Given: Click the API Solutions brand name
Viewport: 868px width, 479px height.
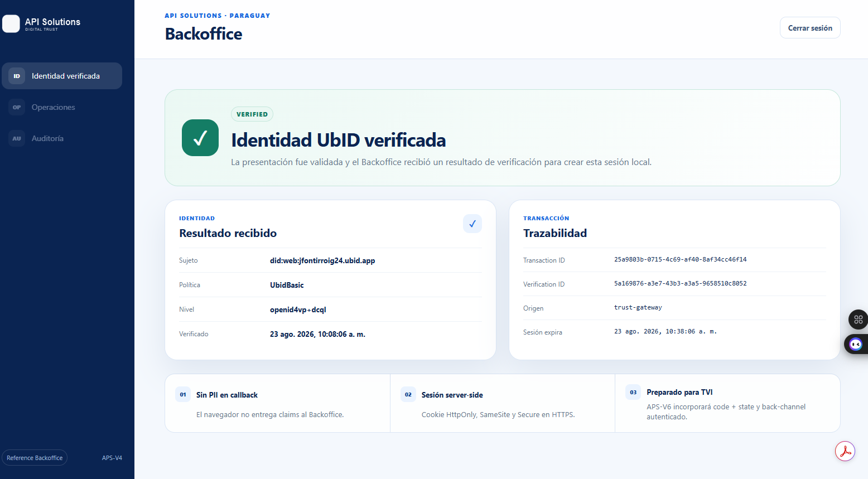Looking at the screenshot, I should pos(52,22).
